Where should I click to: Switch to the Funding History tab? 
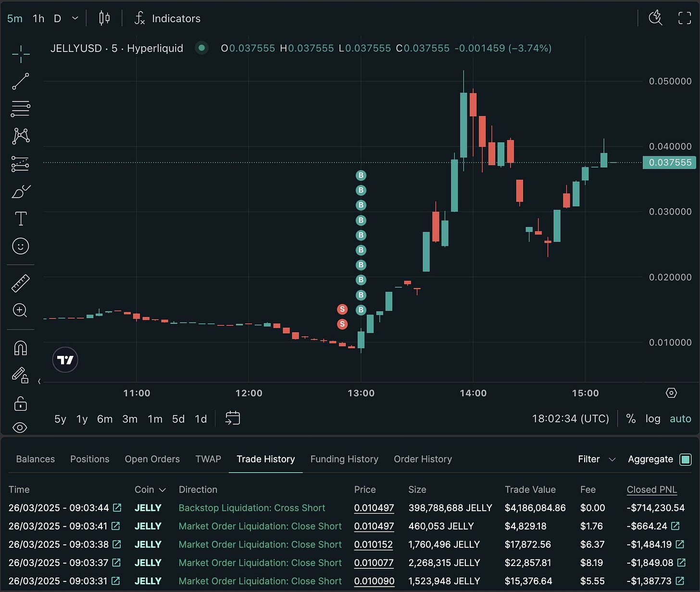344,459
